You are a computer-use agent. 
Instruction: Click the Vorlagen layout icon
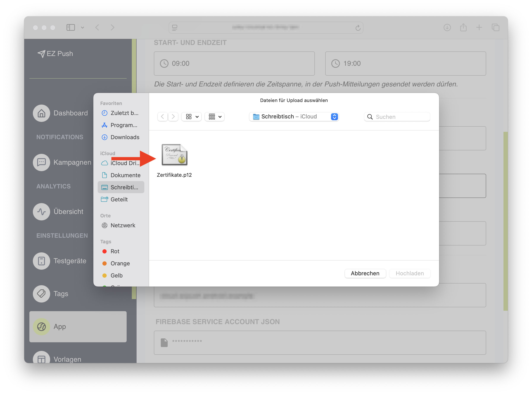[41, 357]
